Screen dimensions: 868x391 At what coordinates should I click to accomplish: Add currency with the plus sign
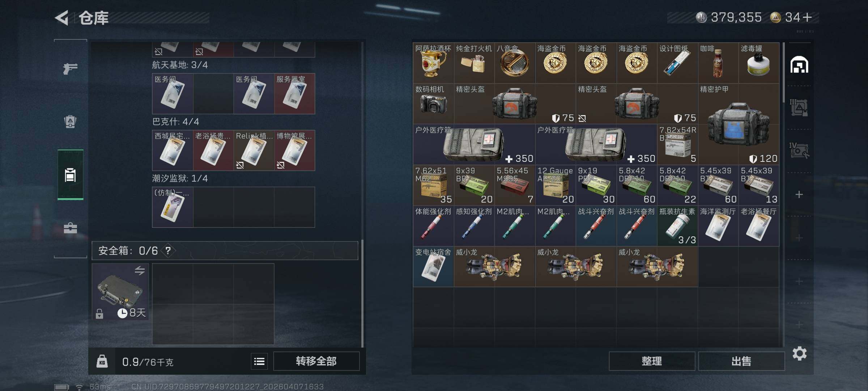(x=807, y=17)
